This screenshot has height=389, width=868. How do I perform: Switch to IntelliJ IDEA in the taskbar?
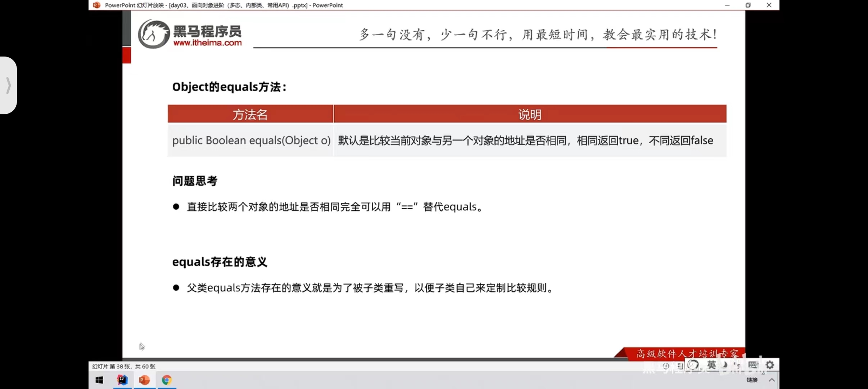coord(122,380)
